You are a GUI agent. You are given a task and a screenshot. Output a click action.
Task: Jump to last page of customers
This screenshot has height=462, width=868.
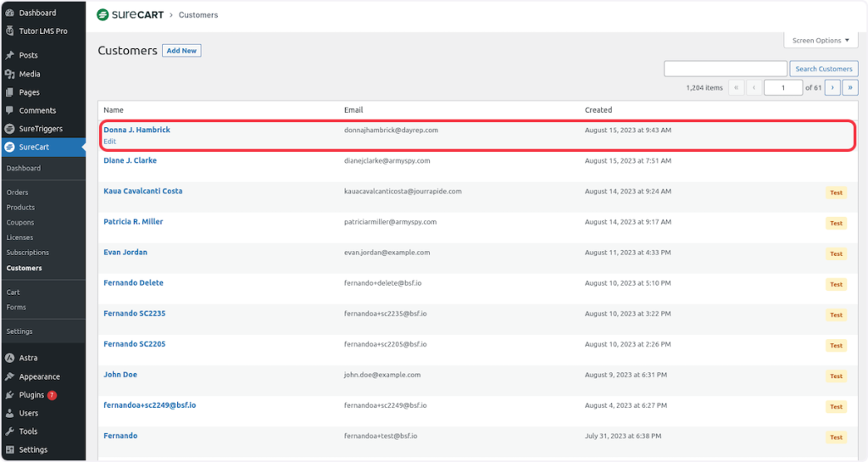849,87
